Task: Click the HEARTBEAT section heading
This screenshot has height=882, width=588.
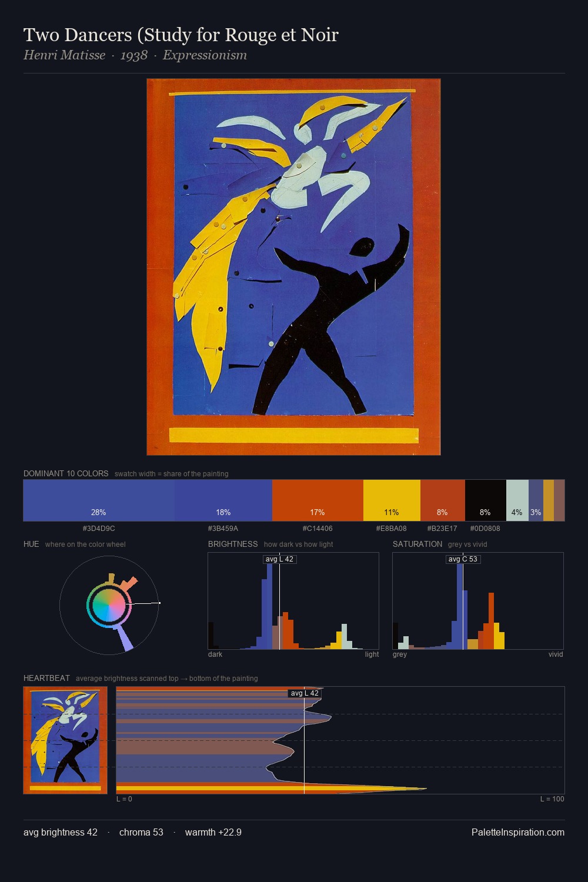Action: click(x=46, y=678)
